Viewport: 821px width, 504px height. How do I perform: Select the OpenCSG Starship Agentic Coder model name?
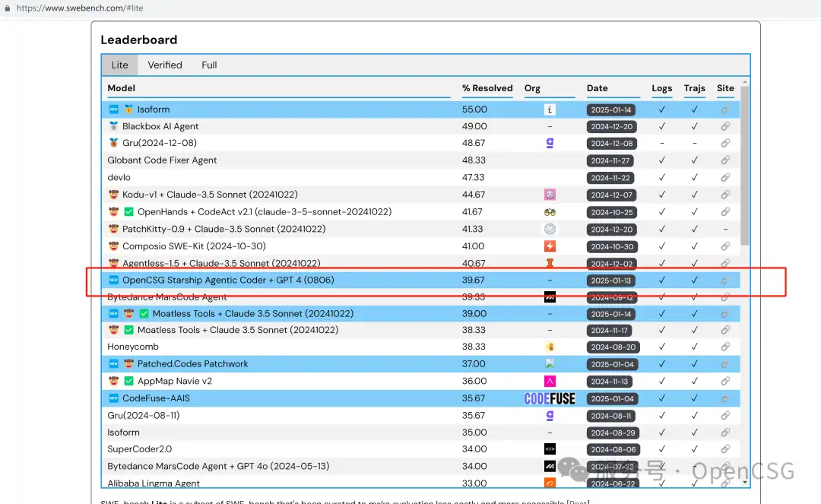click(228, 280)
